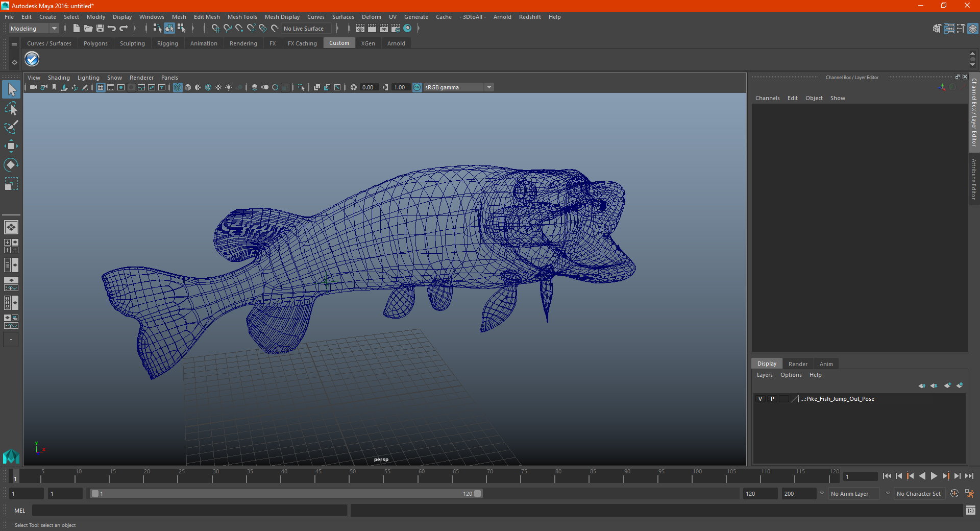
Task: Click the MEL script type label
Action: click(x=20, y=511)
